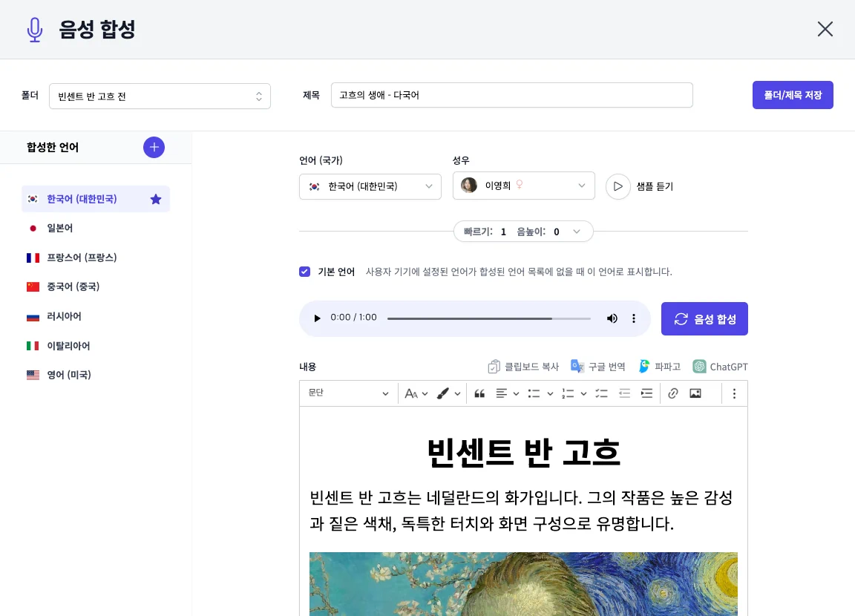Expand the 빠르기/음높이 settings dropdown

coord(523,232)
